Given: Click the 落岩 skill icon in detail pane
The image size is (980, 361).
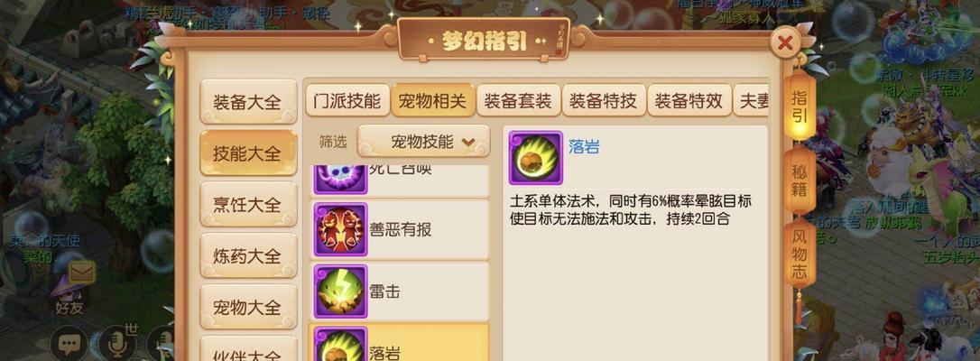Looking at the screenshot, I should tap(536, 158).
